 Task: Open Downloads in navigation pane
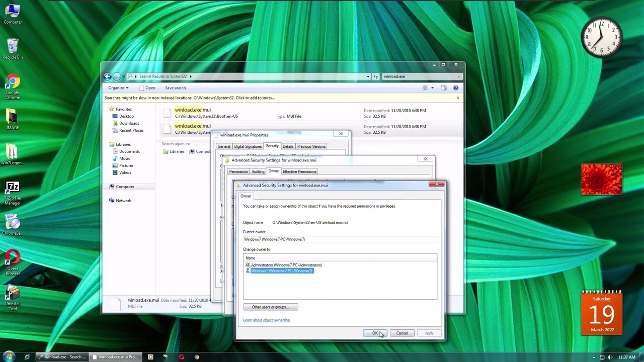129,123
